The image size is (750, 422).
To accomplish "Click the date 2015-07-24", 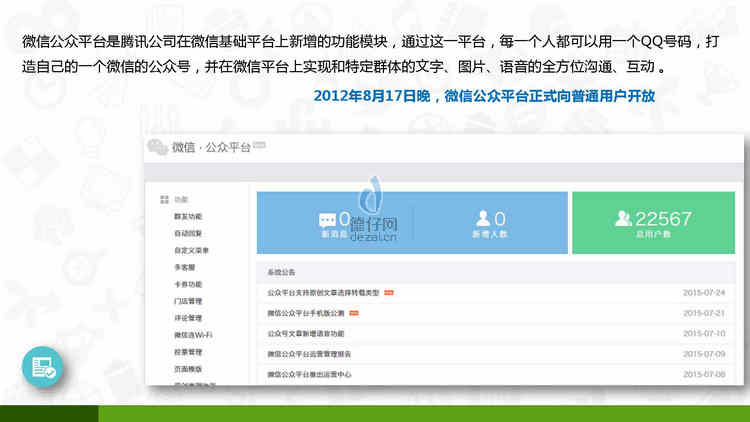I will pos(704,292).
